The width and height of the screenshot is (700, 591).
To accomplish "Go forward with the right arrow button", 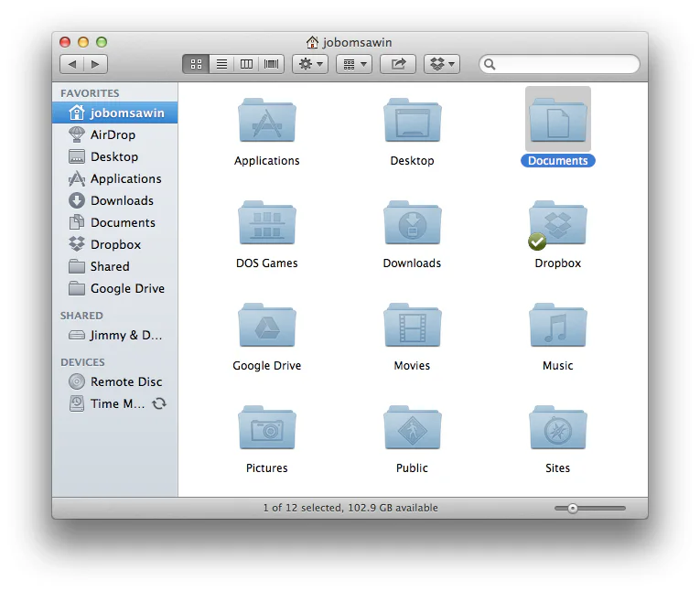I will (95, 64).
